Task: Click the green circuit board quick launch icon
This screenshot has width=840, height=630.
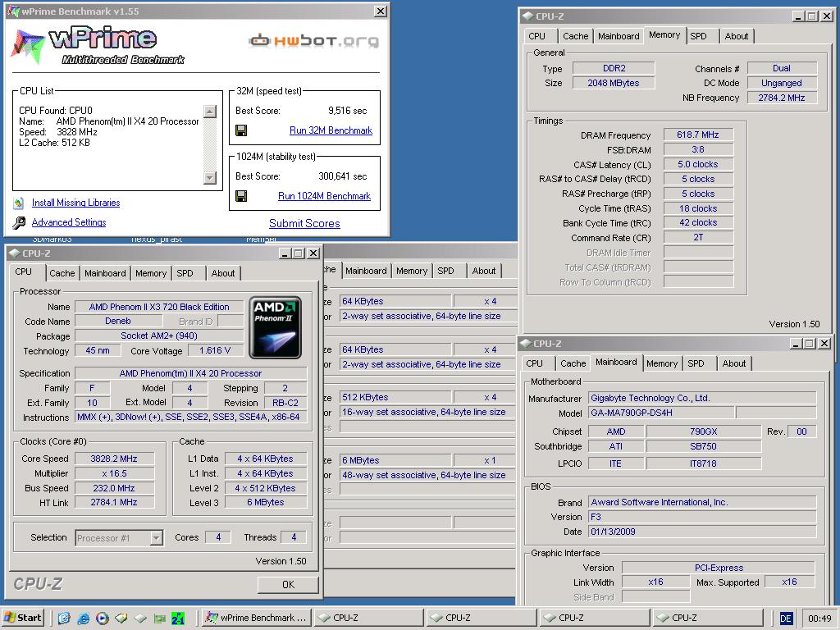Action: tap(160, 619)
